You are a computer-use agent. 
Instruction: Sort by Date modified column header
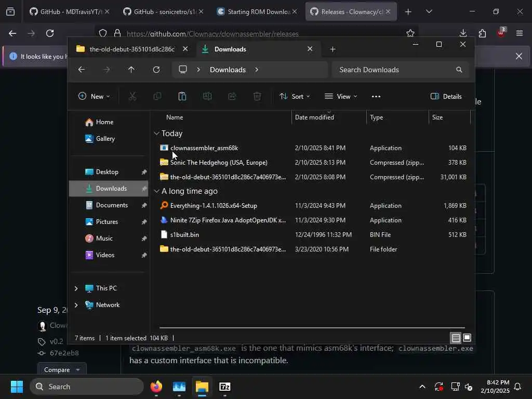pos(329,117)
